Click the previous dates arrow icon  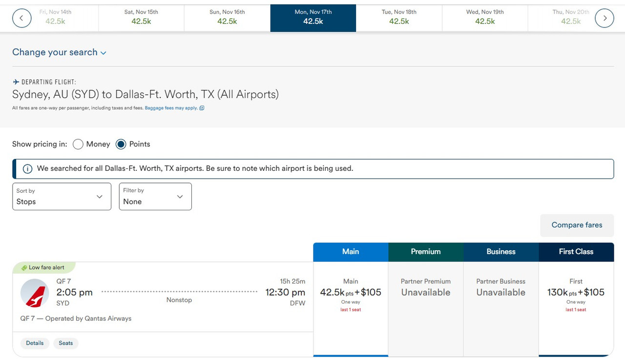click(21, 18)
